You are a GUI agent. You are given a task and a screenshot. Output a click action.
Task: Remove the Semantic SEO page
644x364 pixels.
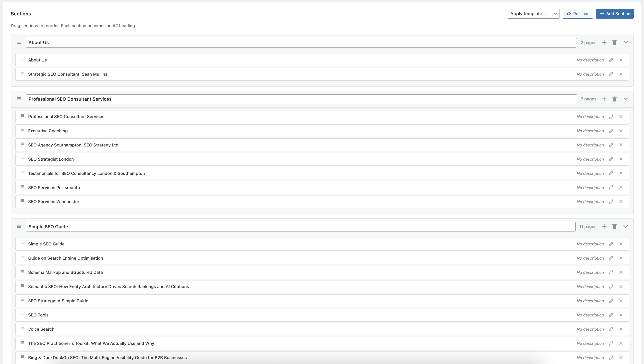[x=621, y=286]
